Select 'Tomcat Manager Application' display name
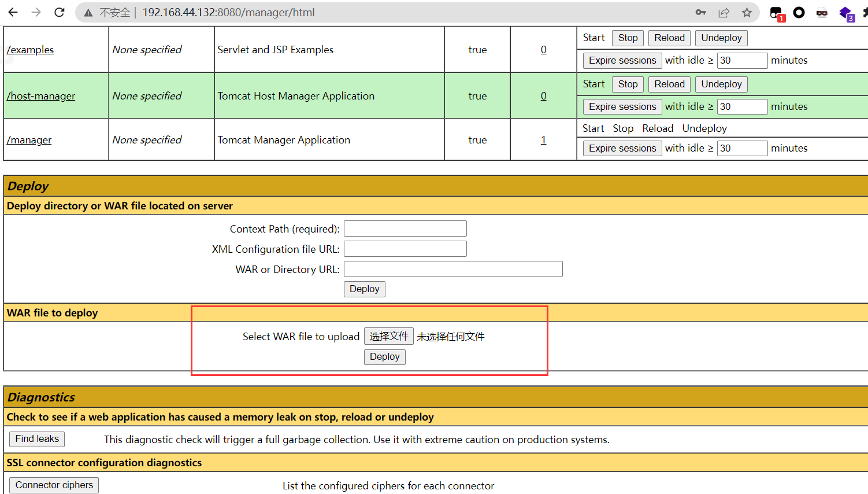Image resolution: width=868 pixels, height=494 pixels. click(x=284, y=140)
